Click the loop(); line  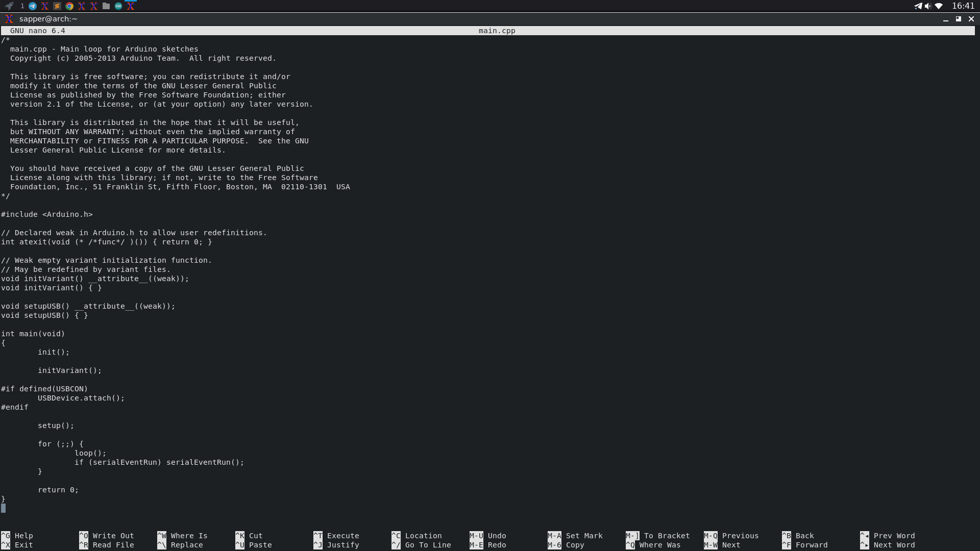90,453
